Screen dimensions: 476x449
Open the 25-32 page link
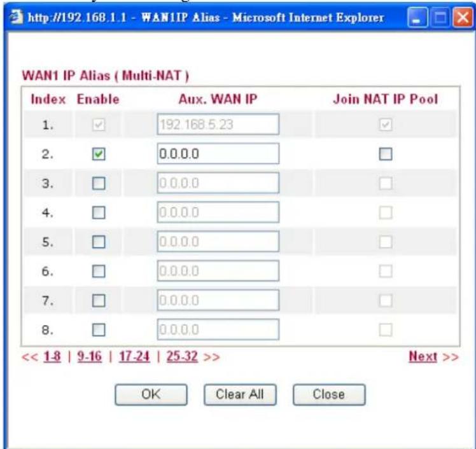click(182, 357)
